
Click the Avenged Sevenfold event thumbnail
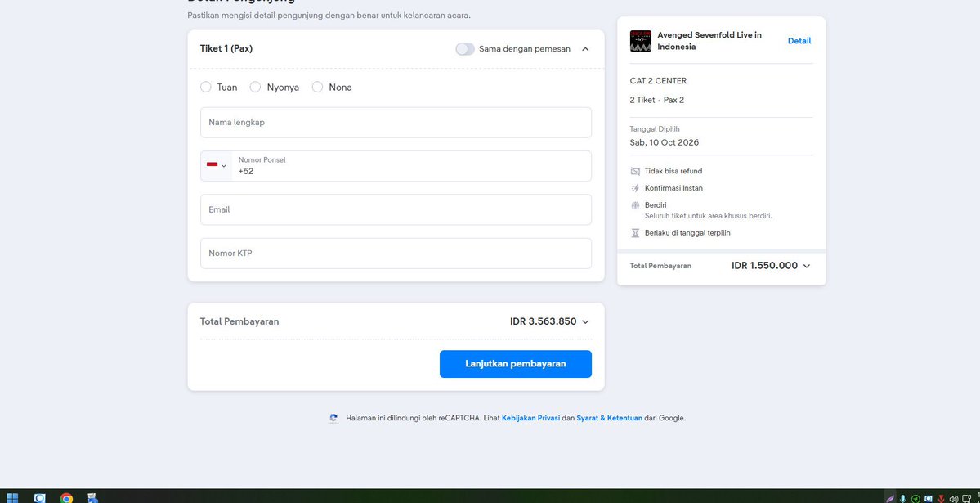coord(641,41)
